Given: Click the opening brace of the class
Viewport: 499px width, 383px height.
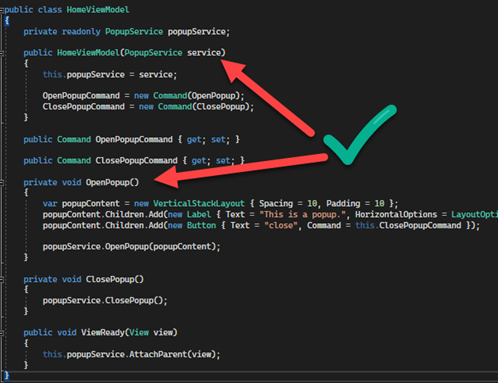Looking at the screenshot, I should coord(7,21).
